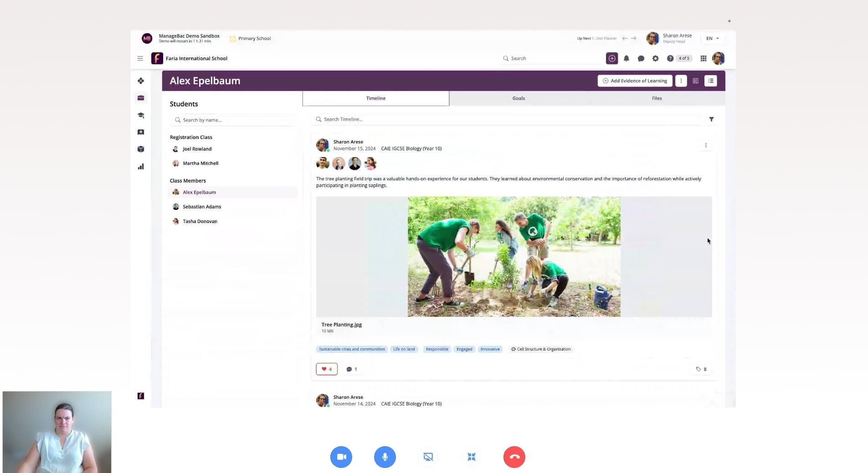Toggle the like heart on tree planting post
Screen dimensions: 868x473
tap(327, 369)
